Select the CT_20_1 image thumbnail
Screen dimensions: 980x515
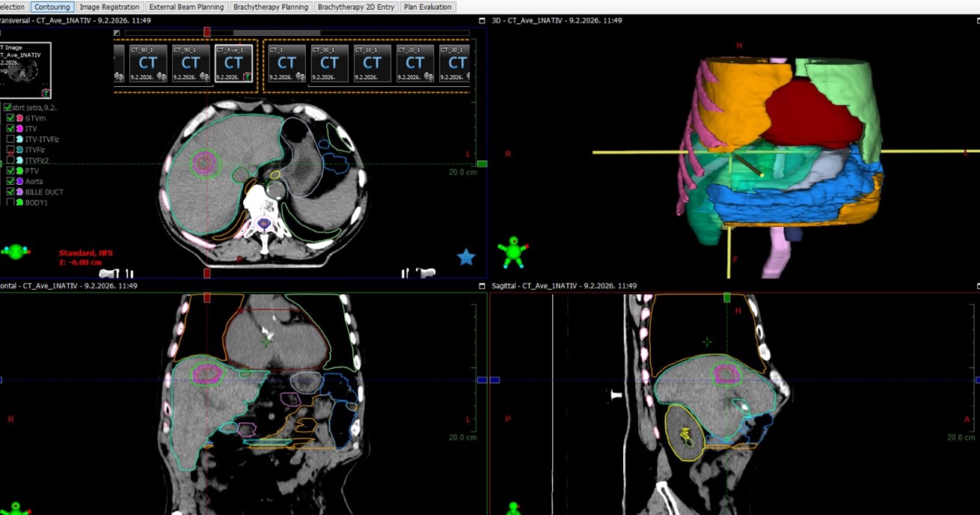(x=415, y=63)
